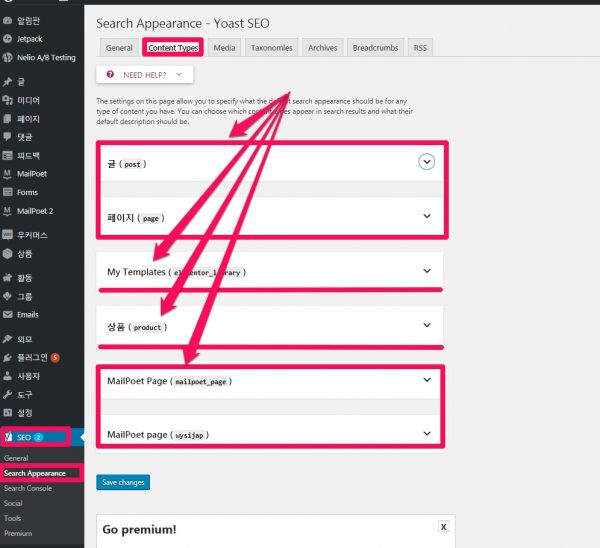The image size is (600, 548).
Task: Expand the 상품 (product) section
Action: 427,326
